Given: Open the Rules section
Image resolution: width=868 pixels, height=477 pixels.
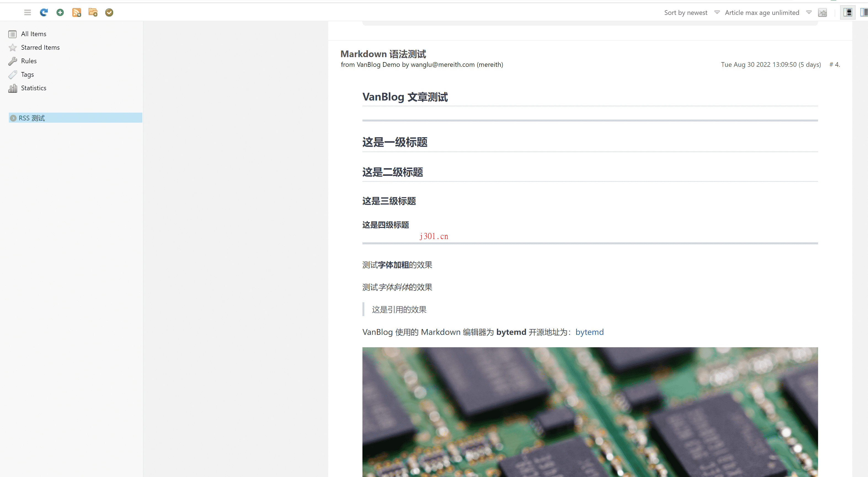Looking at the screenshot, I should coord(29,61).
